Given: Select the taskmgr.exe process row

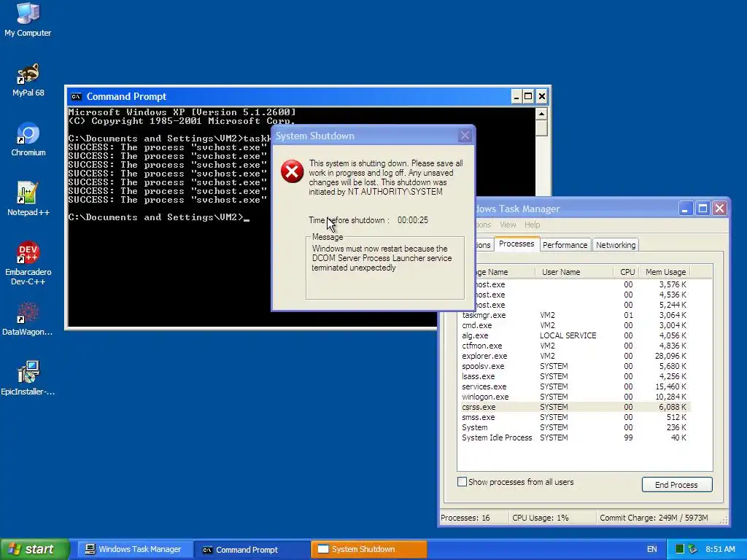Looking at the screenshot, I should (x=574, y=315).
